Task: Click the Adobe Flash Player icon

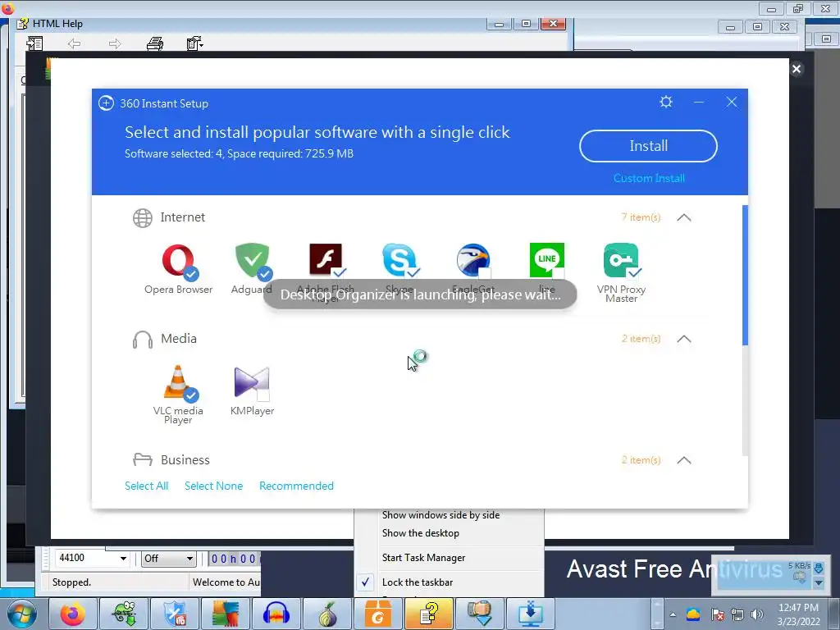Action: 325,259
